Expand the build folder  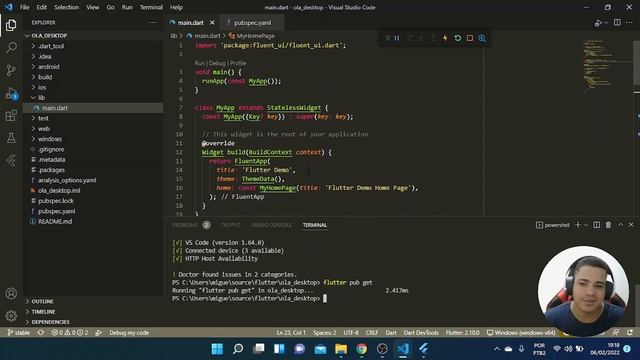45,77
